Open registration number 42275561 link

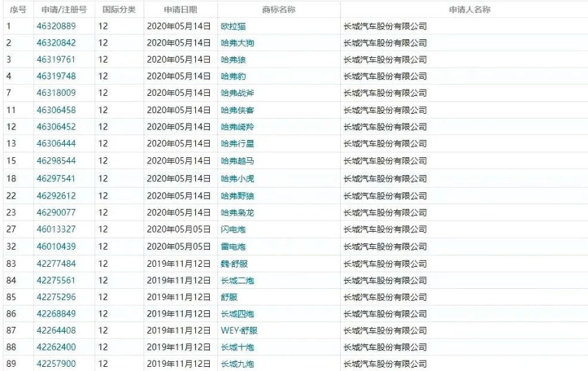(55, 280)
